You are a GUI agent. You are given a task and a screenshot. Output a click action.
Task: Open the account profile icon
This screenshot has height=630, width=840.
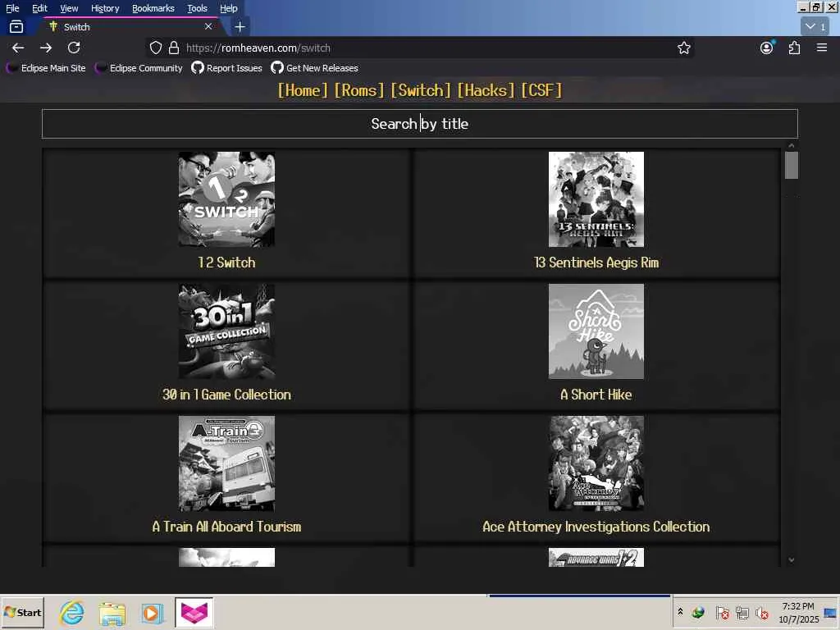767,48
